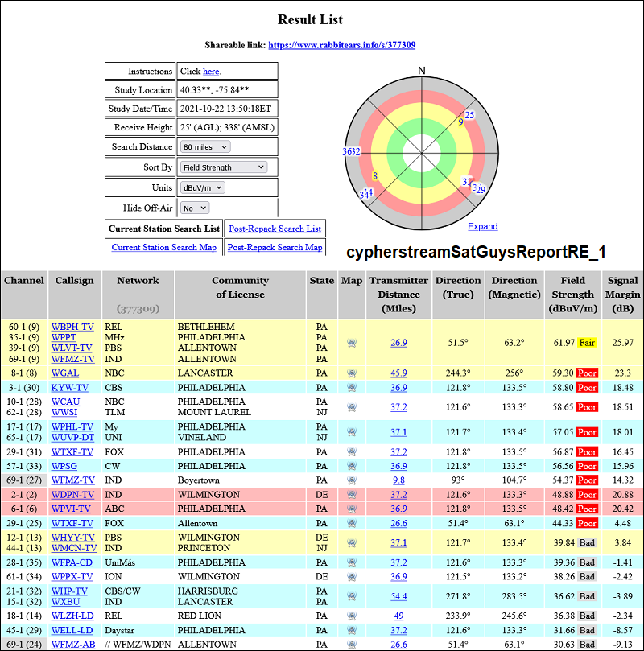Open the 9.8 miles distance link
The height and width of the screenshot is (651, 644).
coord(398,480)
